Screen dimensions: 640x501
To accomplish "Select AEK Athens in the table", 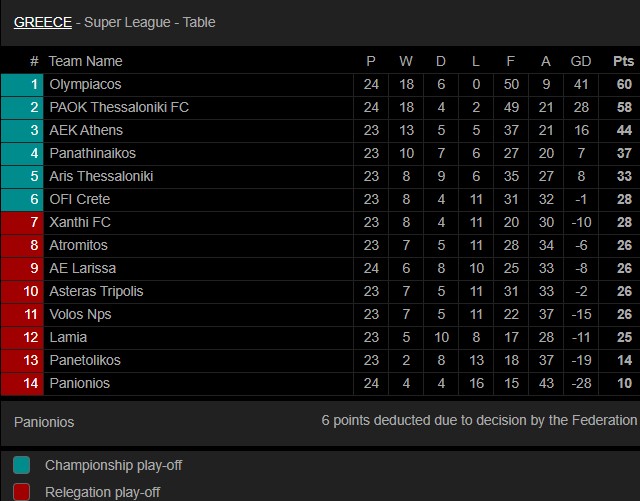I will click(x=86, y=130).
